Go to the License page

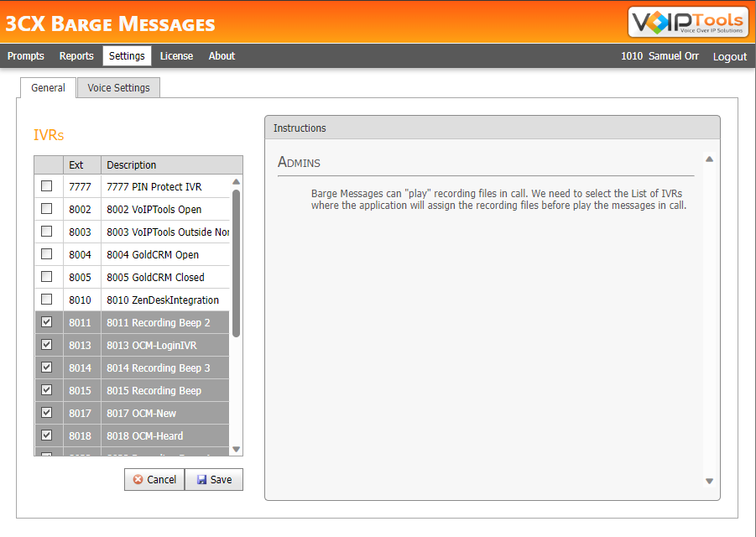pyautogui.click(x=176, y=56)
